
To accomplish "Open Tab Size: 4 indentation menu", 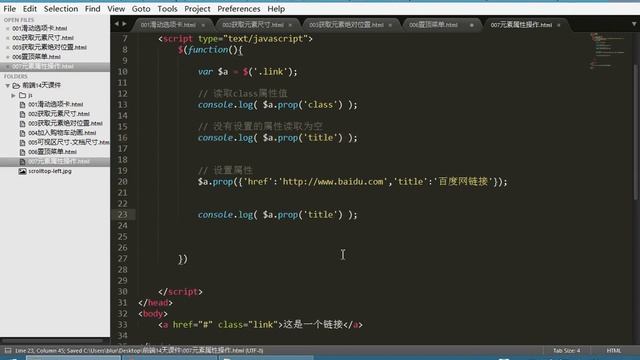I will pos(567,350).
